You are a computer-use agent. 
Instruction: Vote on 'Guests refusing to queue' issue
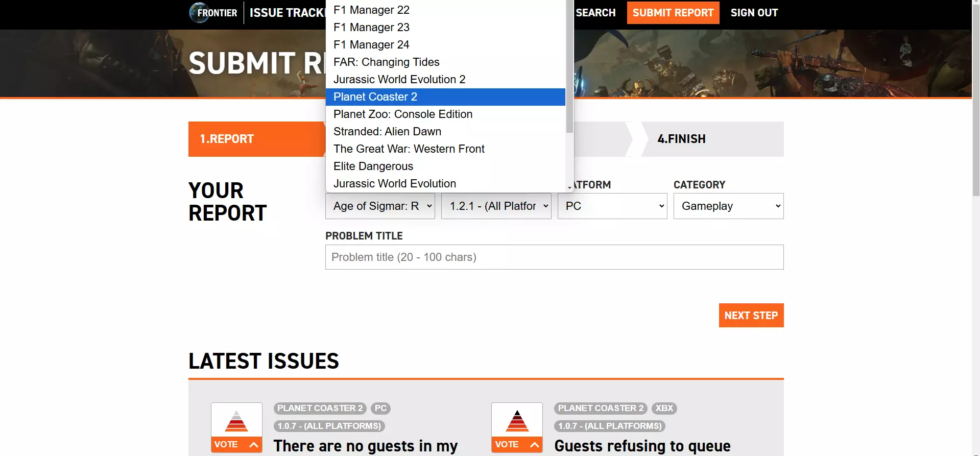517,444
